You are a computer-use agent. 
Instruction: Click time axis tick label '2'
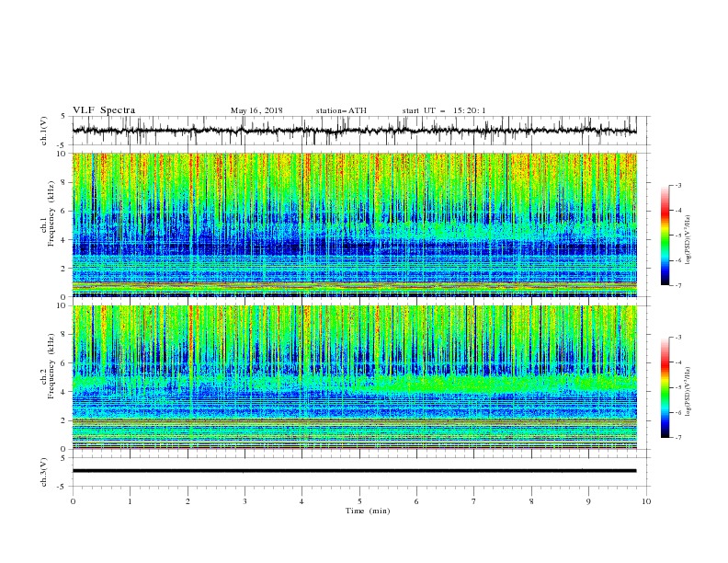pyautogui.click(x=188, y=501)
